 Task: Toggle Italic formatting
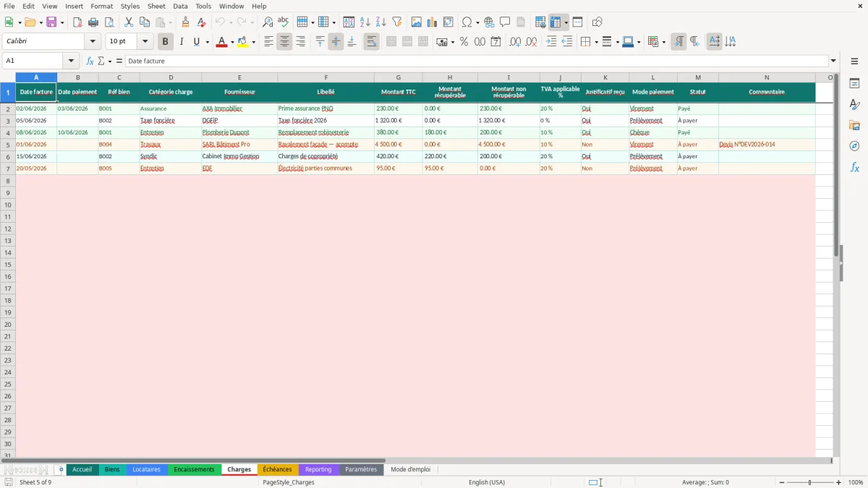coord(182,42)
